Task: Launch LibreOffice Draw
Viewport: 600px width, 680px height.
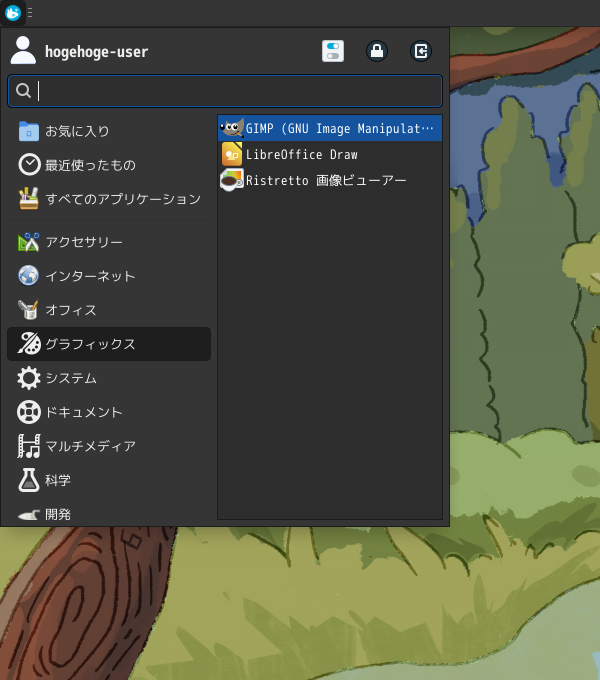Action: pyautogui.click(x=330, y=154)
